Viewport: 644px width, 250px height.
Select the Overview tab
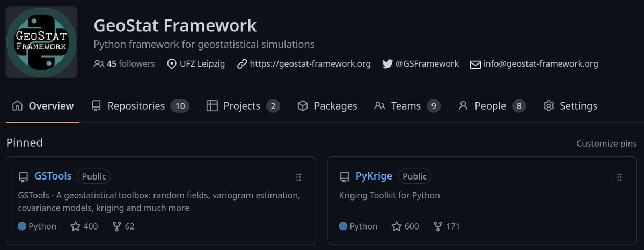coord(43,106)
